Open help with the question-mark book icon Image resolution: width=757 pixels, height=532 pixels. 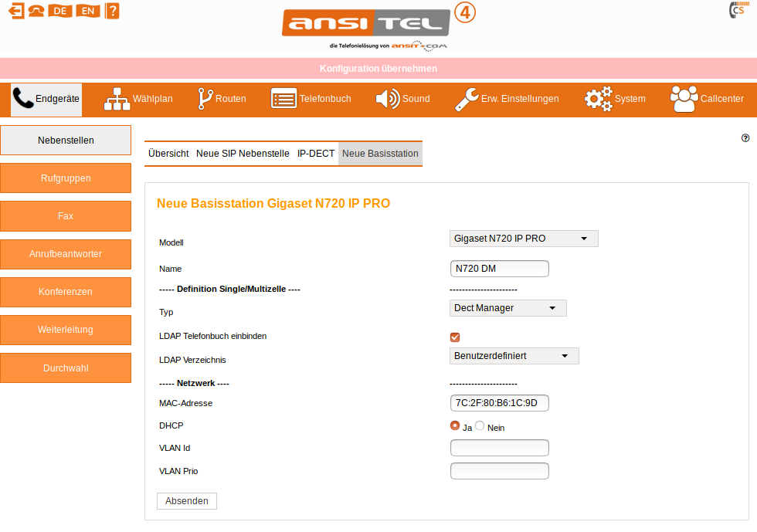click(112, 11)
